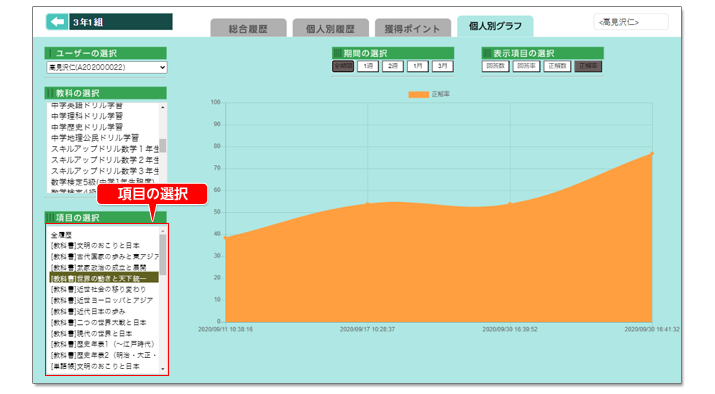Select 全履歴 in the item list
715x394 pixels.
pyautogui.click(x=61, y=235)
